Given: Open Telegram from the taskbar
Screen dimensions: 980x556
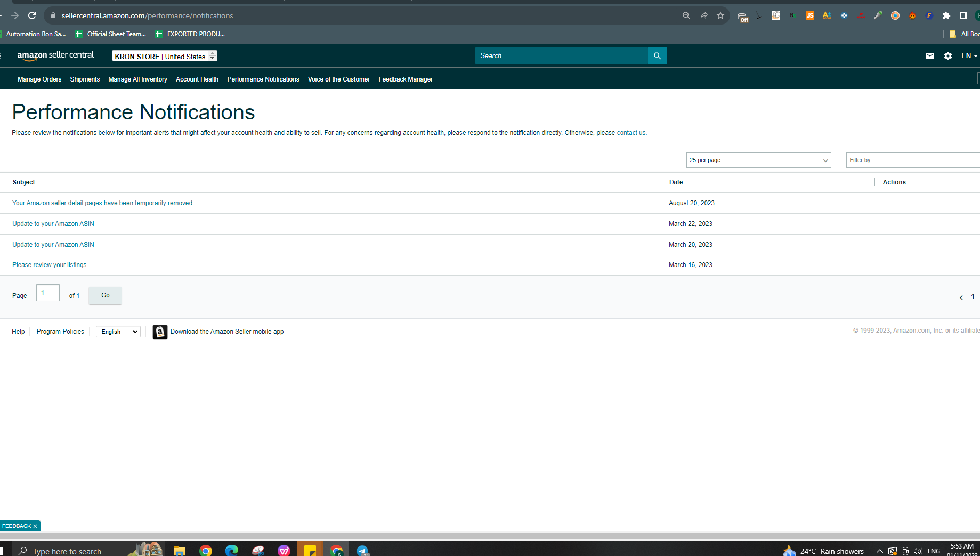Looking at the screenshot, I should pos(362,550).
